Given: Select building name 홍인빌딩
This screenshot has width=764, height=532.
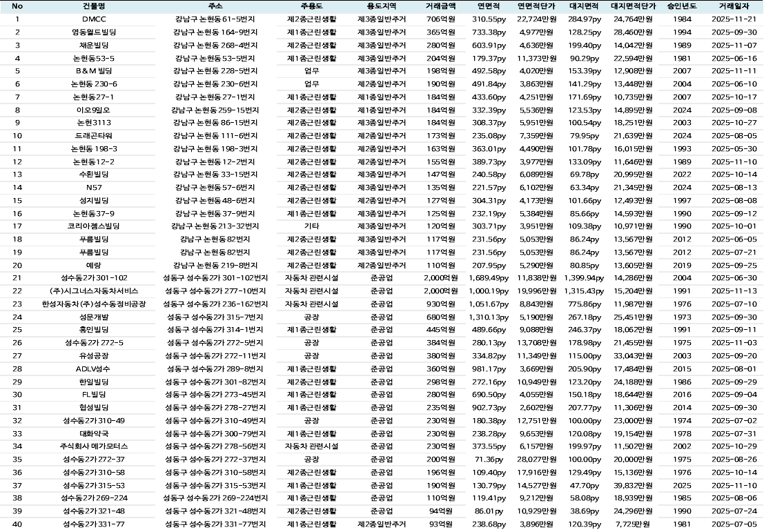Looking at the screenshot, I should (x=94, y=330).
